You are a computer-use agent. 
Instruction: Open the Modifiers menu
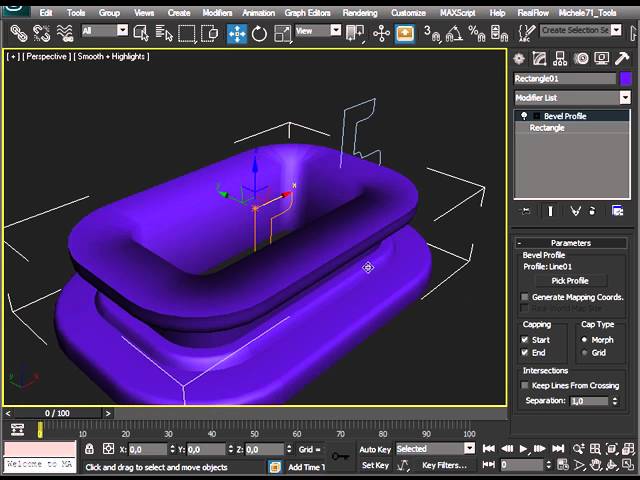217,13
